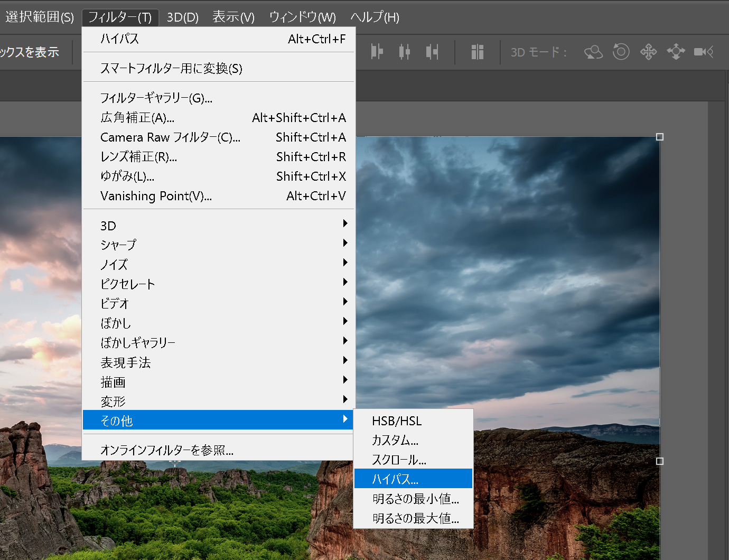Image resolution: width=729 pixels, height=560 pixels.
Task: Choose スマートフィルター用に変換(S) option
Action: [x=171, y=68]
